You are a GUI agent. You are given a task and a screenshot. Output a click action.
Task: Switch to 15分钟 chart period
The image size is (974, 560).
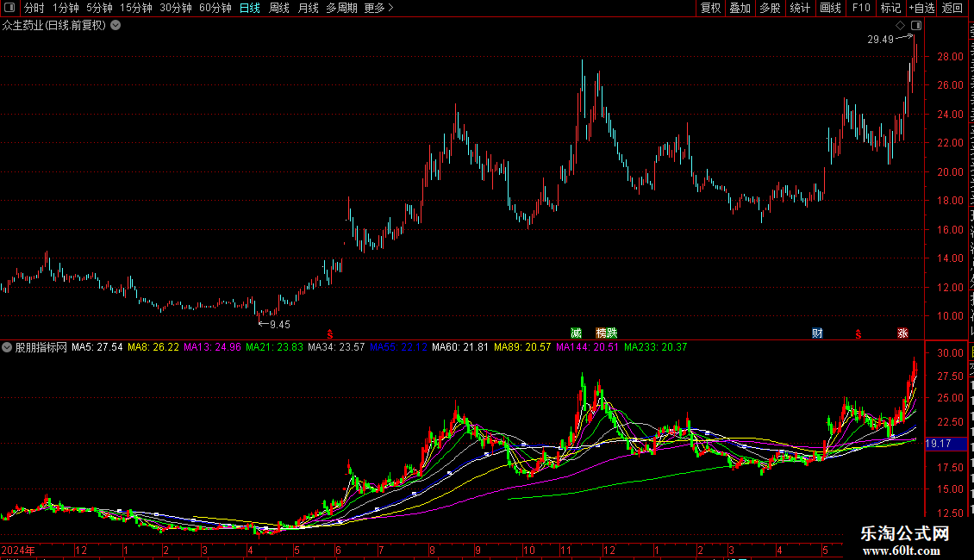click(135, 8)
